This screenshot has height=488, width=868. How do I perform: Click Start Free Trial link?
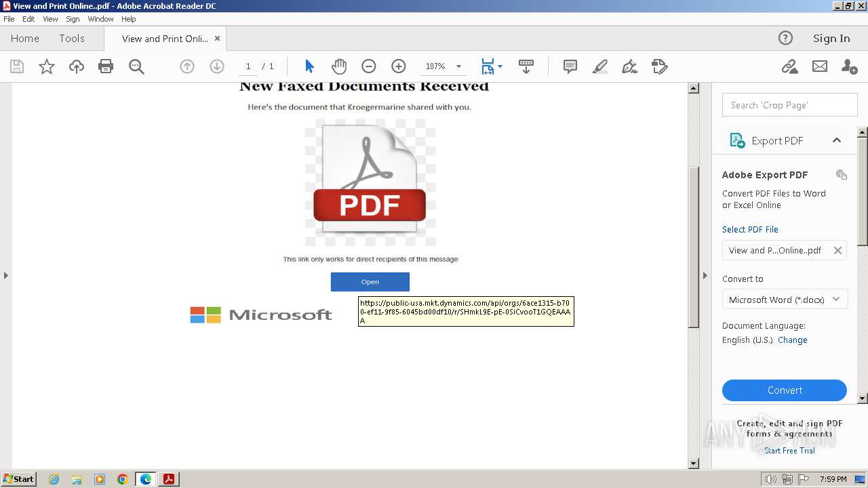789,451
